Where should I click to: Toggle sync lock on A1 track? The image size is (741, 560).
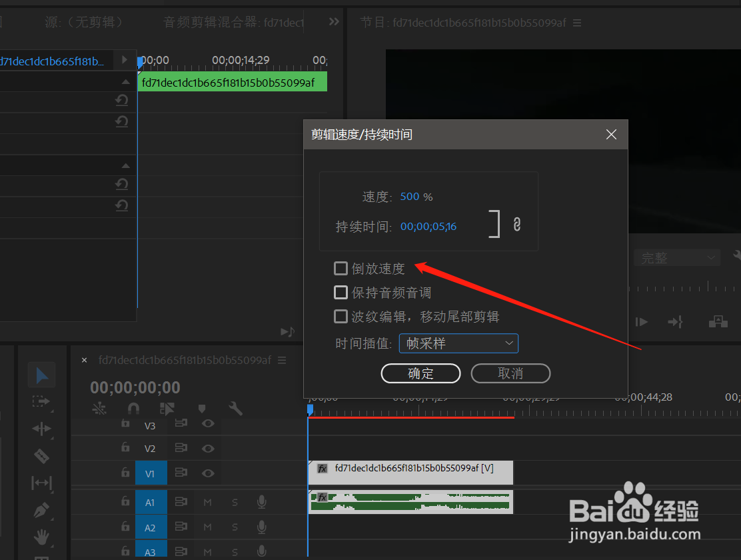coord(181,501)
